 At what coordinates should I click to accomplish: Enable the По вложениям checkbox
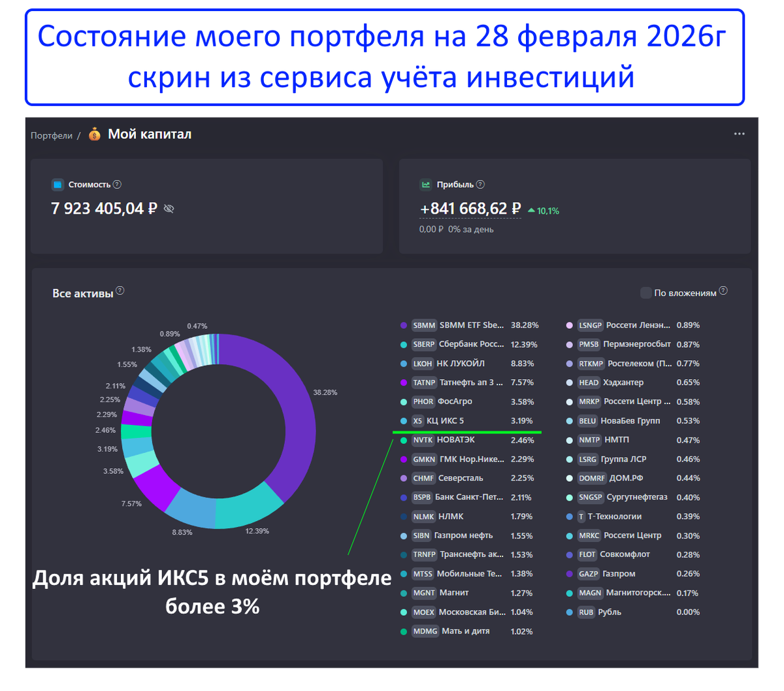coord(646,292)
